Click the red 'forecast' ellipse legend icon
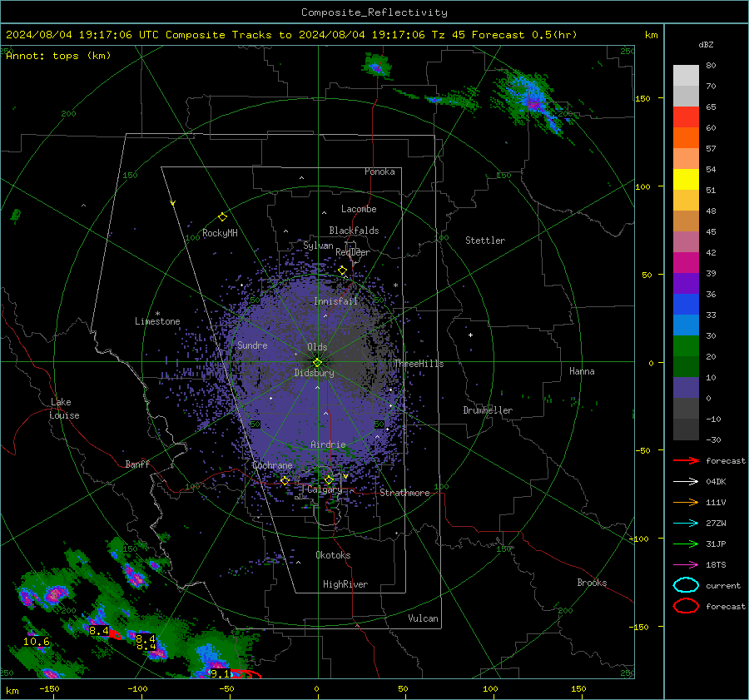 point(686,606)
